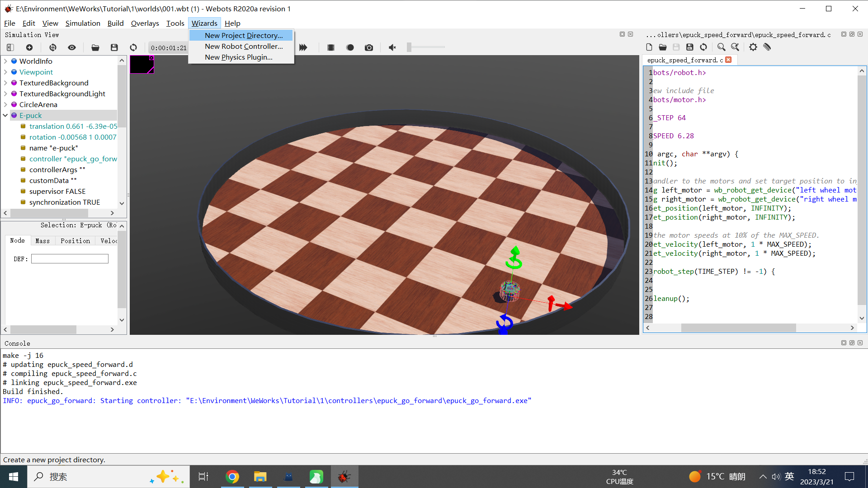The height and width of the screenshot is (488, 868).
Task: Build the controller with the gear icon
Action: [x=753, y=47]
